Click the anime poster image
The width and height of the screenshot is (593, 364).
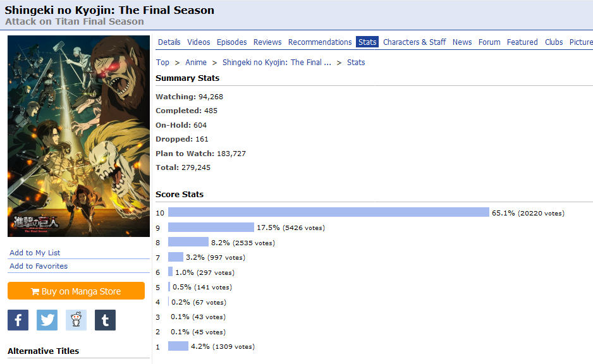(78, 136)
